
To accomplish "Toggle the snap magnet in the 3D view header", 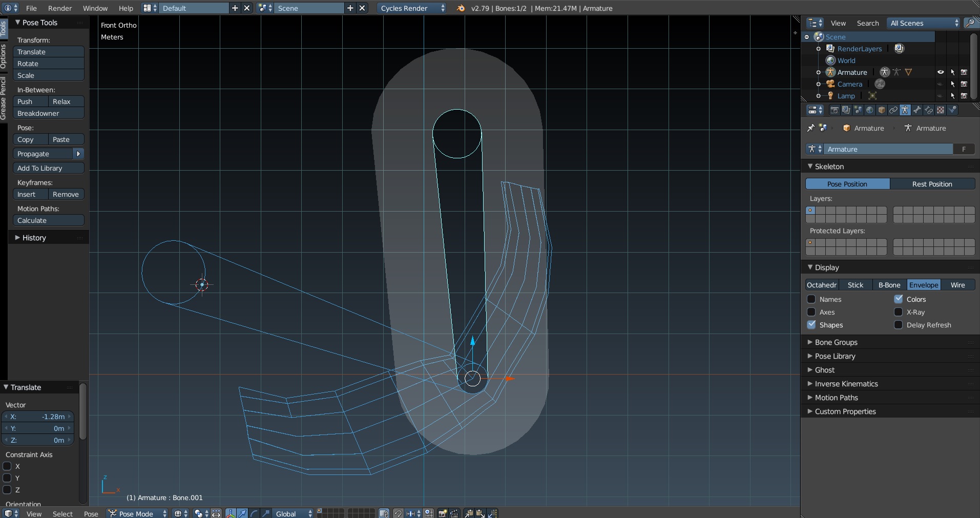I will tap(398, 513).
